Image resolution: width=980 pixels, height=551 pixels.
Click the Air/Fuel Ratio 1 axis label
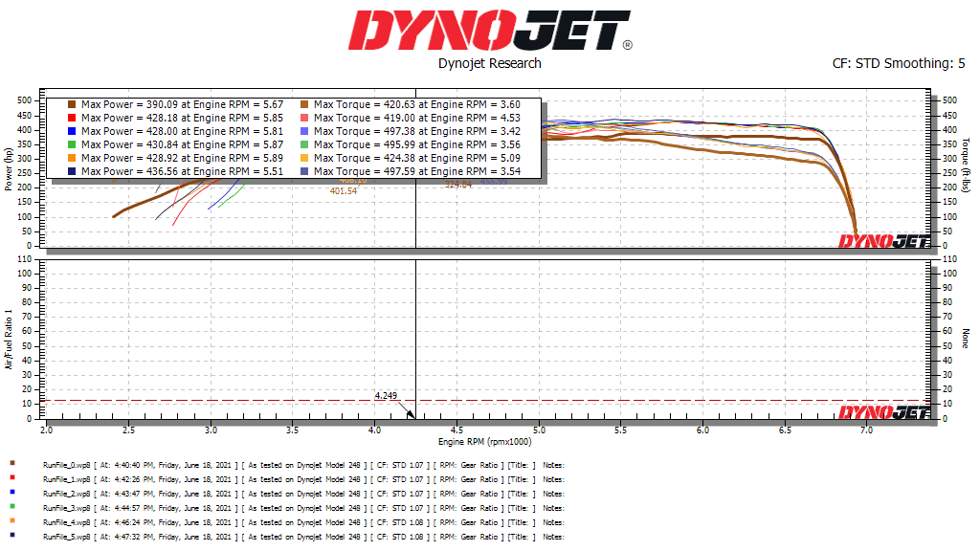click(x=9, y=340)
